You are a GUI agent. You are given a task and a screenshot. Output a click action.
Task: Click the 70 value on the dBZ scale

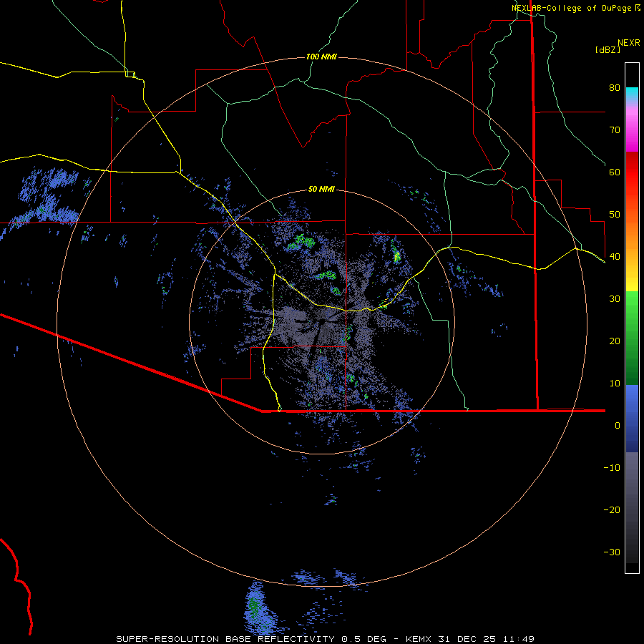point(615,130)
